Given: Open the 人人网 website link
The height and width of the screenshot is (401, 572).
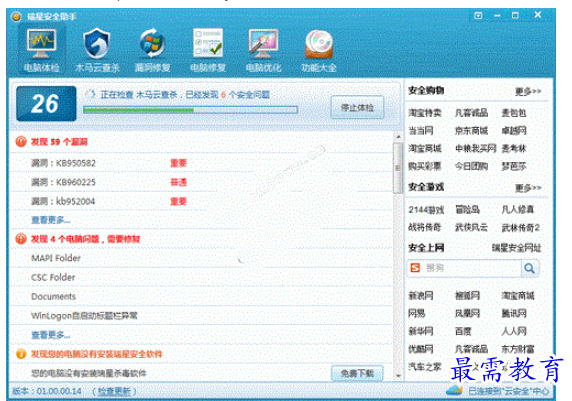Looking at the screenshot, I should 514,331.
